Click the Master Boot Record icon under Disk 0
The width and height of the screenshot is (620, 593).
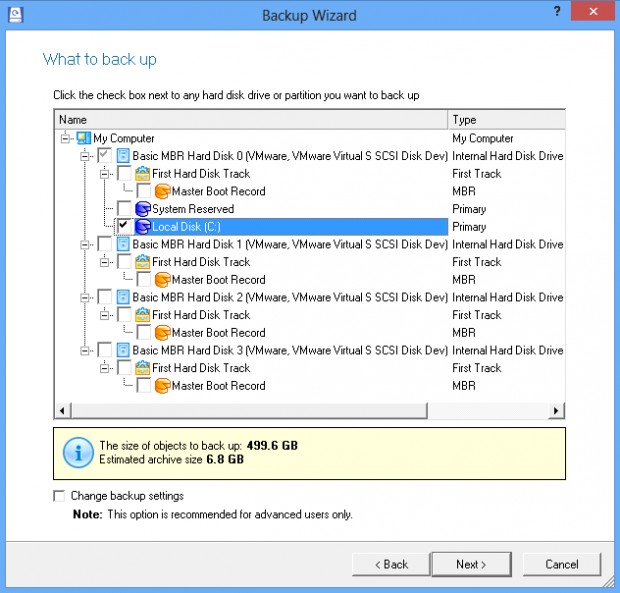[x=162, y=191]
